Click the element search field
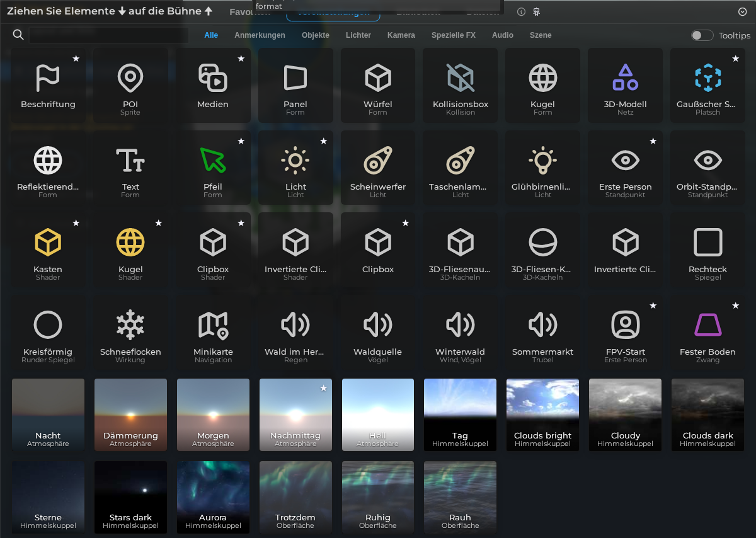This screenshot has width=756, height=538. (x=108, y=35)
